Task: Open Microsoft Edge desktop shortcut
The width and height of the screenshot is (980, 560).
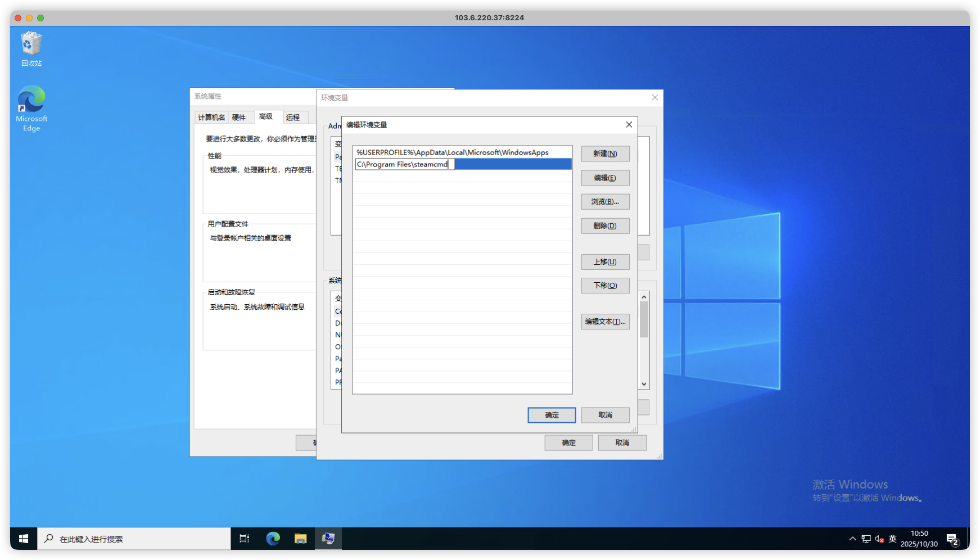Action: [x=31, y=108]
